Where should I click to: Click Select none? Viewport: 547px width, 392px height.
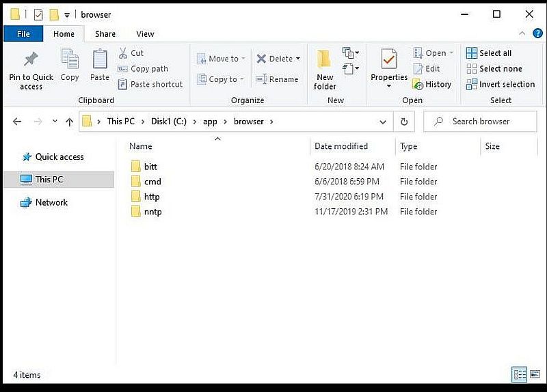point(494,69)
